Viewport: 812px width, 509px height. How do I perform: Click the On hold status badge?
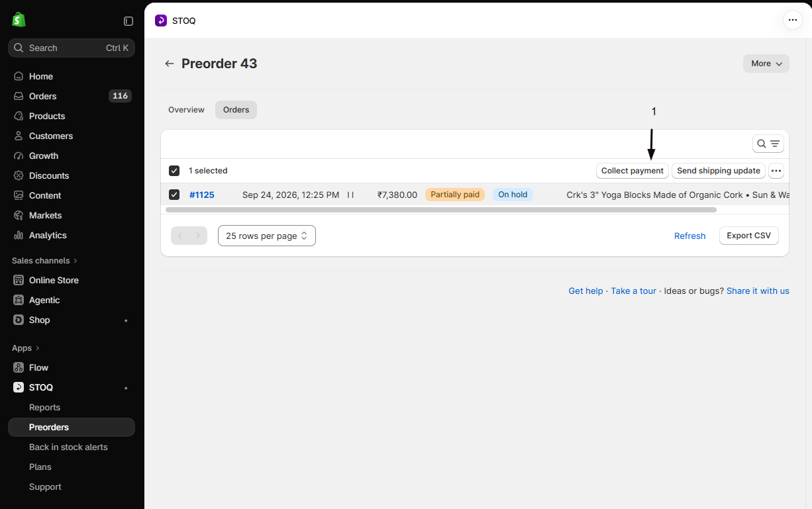(x=513, y=195)
